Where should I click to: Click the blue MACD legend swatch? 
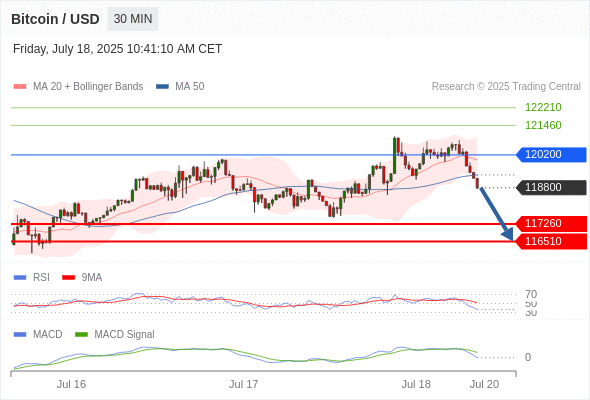pyautogui.click(x=20, y=335)
